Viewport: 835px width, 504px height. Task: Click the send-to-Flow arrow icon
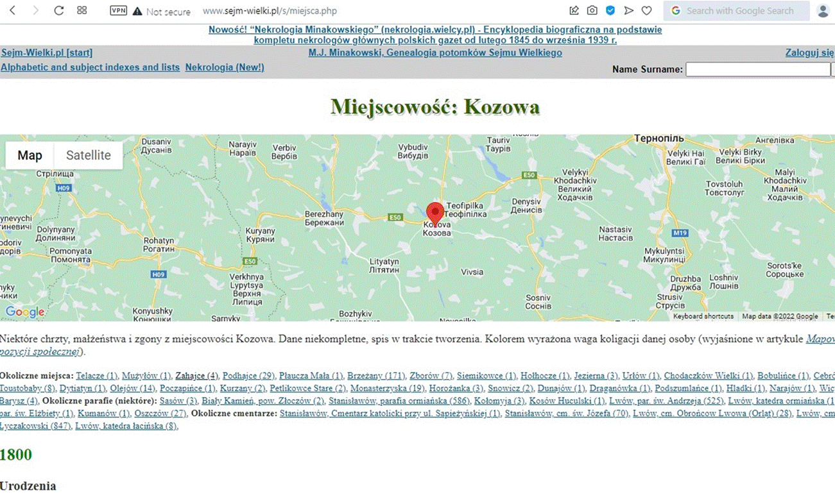[x=629, y=10]
